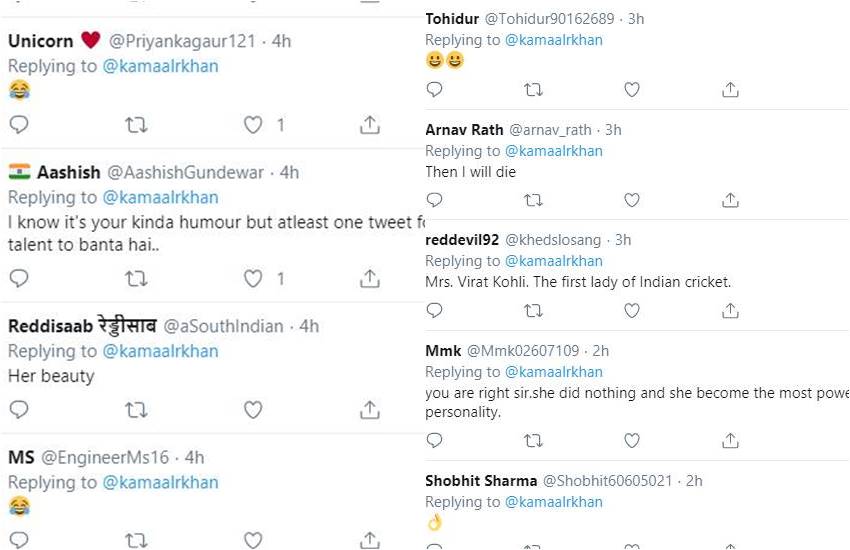Share Arnav Rath's tweet
850x550 pixels.
click(730, 200)
